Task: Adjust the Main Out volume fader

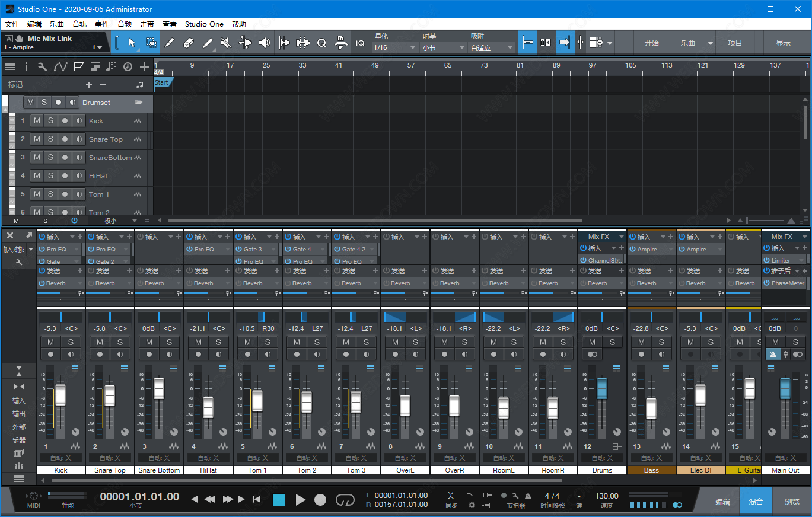Action: (x=785, y=389)
